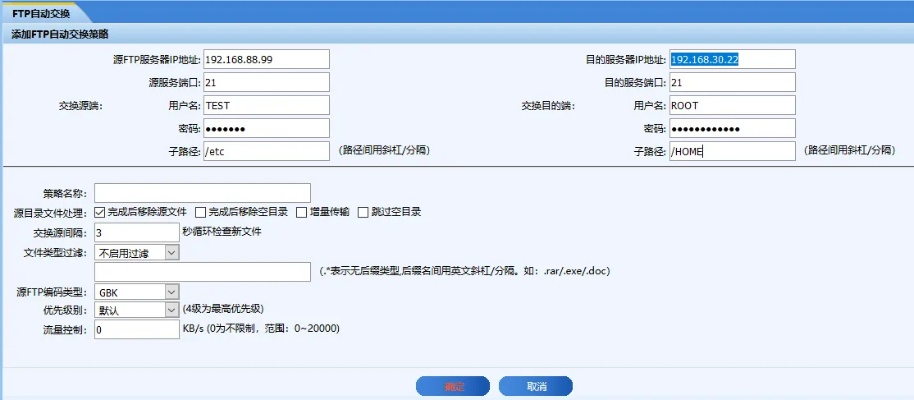The width and height of the screenshot is (914, 400).
Task: Expand the 源FTP编码类型 GBK dropdown
Action: 136,292
